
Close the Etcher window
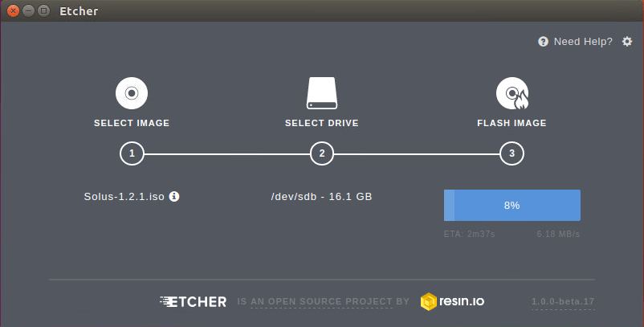13,11
